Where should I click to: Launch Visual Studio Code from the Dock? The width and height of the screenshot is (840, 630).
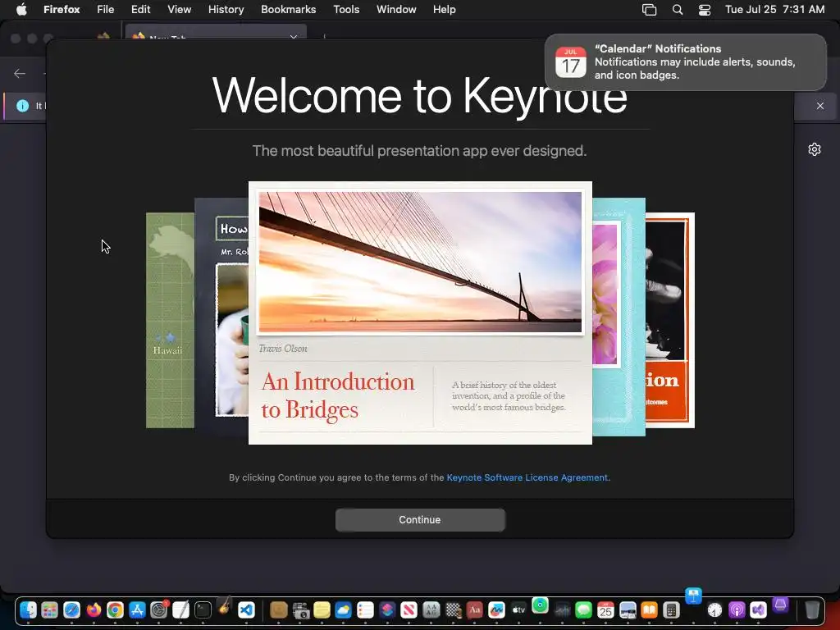click(246, 609)
